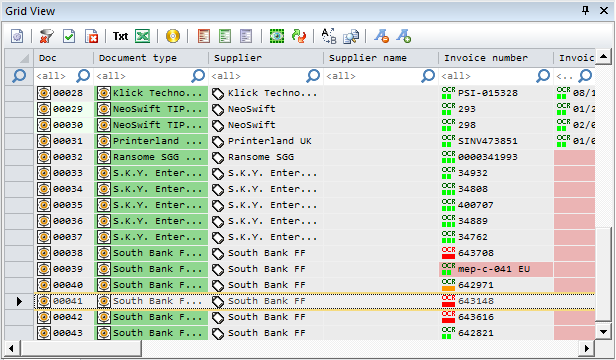Sort by Supplier column header
Screen dimensions: 616x360
click(x=266, y=58)
